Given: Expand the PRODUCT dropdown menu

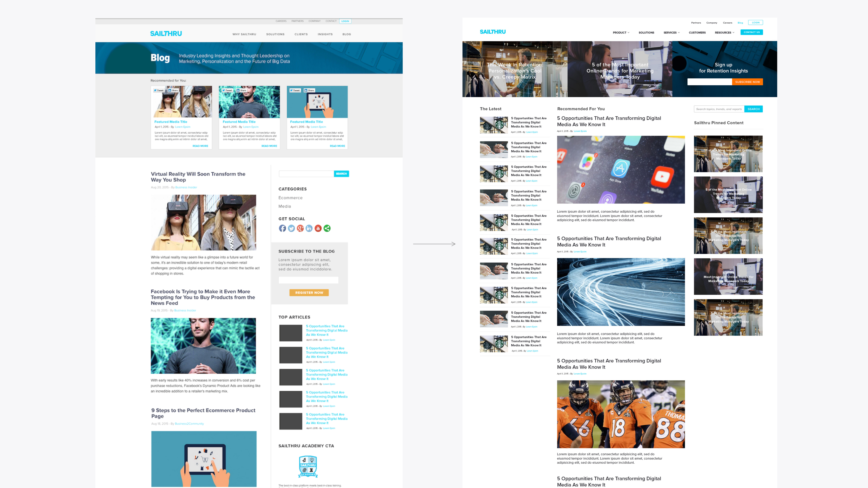Looking at the screenshot, I should (621, 33).
